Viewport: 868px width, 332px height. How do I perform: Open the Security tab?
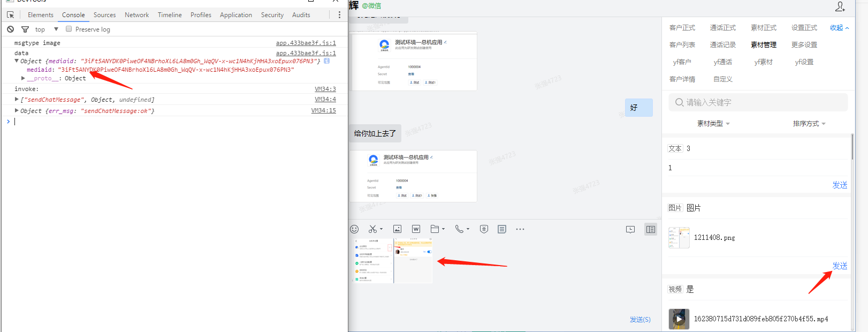point(272,15)
